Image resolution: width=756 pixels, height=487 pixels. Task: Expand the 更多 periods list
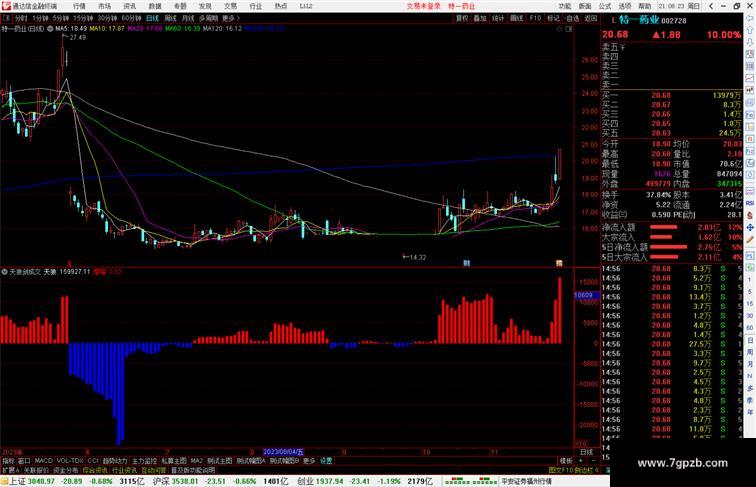click(x=230, y=18)
